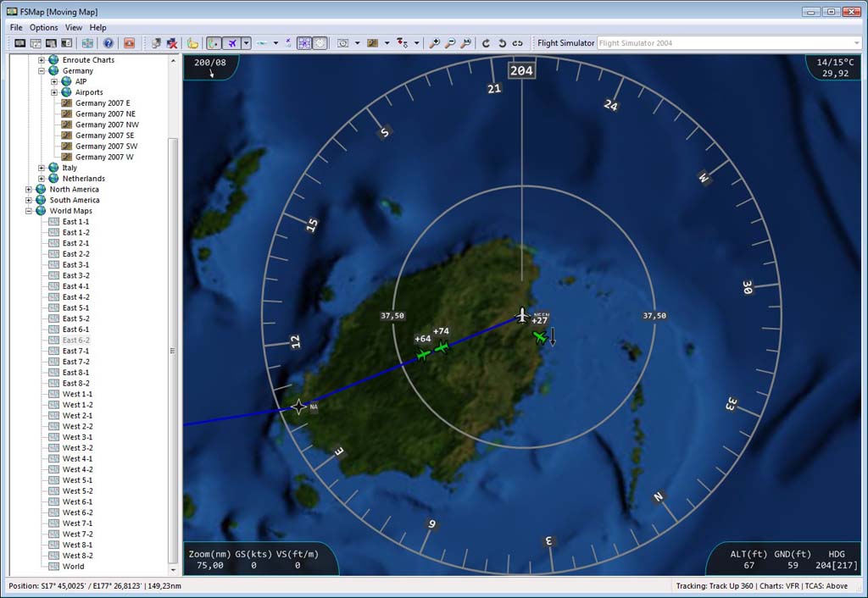868x598 pixels.
Task: Click the zoom in magnifier icon
Action: coord(435,43)
